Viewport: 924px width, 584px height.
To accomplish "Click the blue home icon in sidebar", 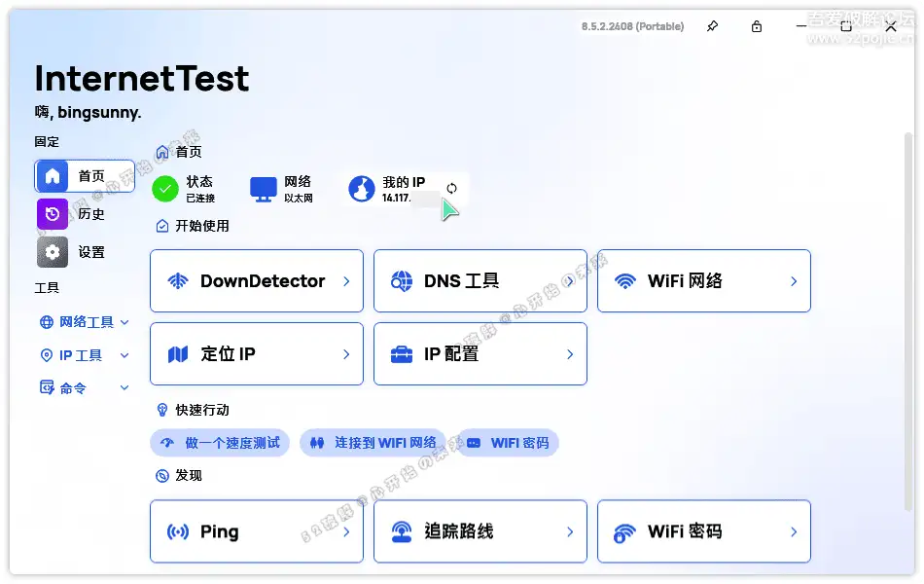I will click(53, 176).
